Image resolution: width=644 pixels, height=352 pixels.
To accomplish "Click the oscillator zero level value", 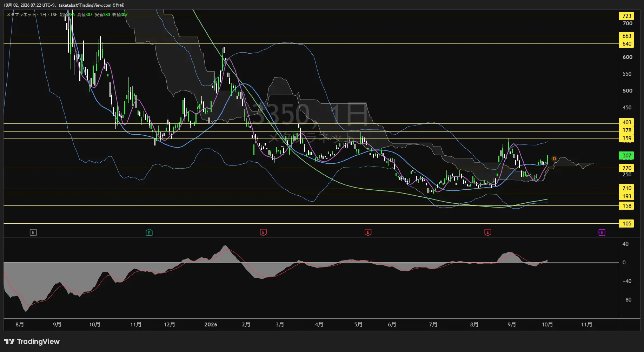I will [x=624, y=263].
